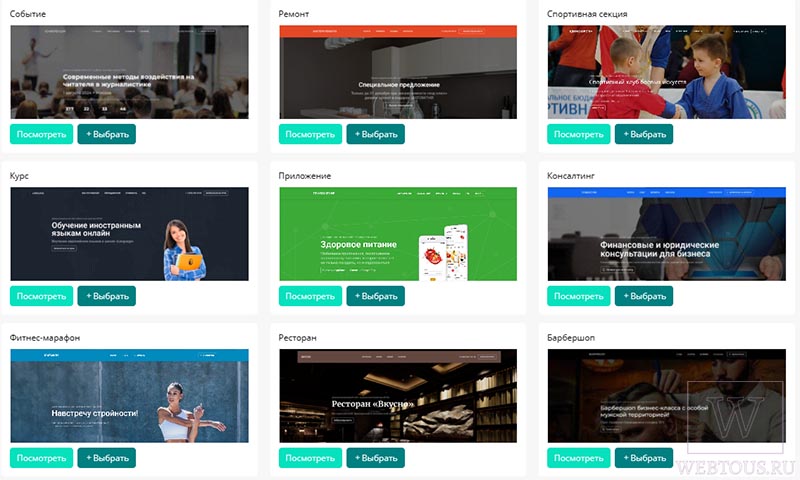
Task: Open the Консалтинг finance template thumbnail
Action: pos(667,234)
